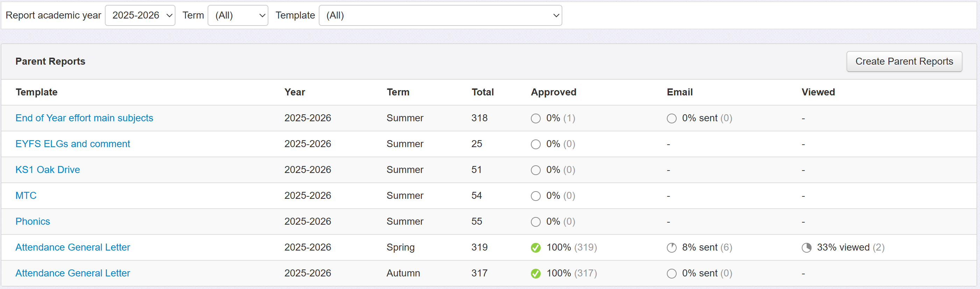Viewport: 980px width, 289px height.
Task: Open the KS1 Oak Drive report
Action: (48, 170)
